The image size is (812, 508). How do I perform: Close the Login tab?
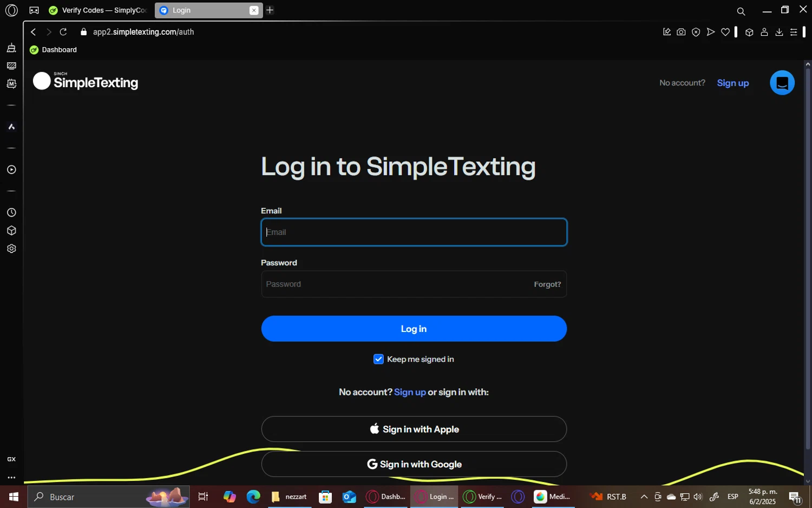pos(254,10)
